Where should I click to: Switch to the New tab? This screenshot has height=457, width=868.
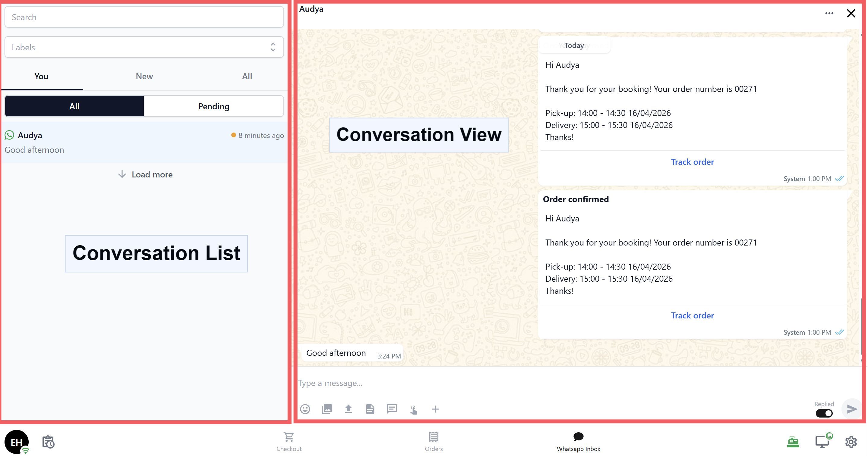[x=144, y=77]
